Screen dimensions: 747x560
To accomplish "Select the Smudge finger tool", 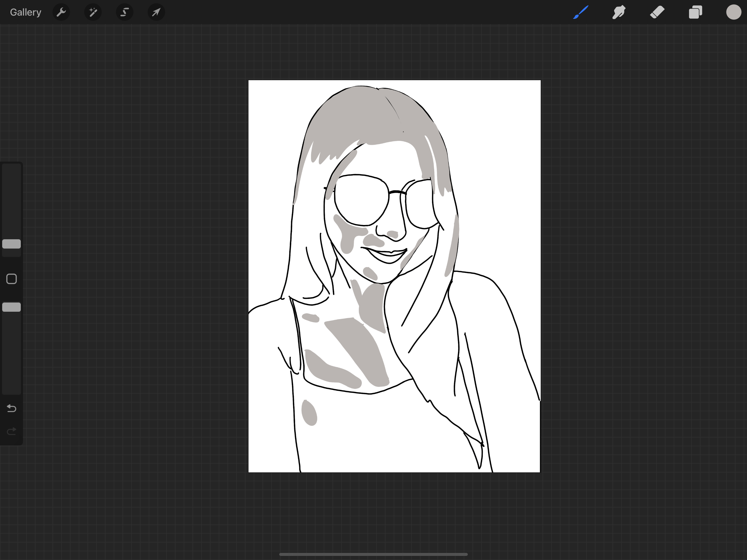I will click(x=619, y=13).
